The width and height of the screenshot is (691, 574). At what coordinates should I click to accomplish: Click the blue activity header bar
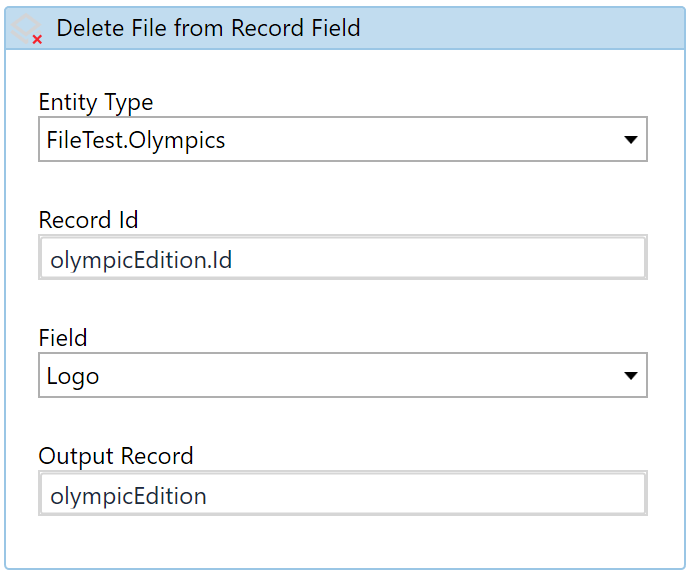pyautogui.click(x=345, y=28)
